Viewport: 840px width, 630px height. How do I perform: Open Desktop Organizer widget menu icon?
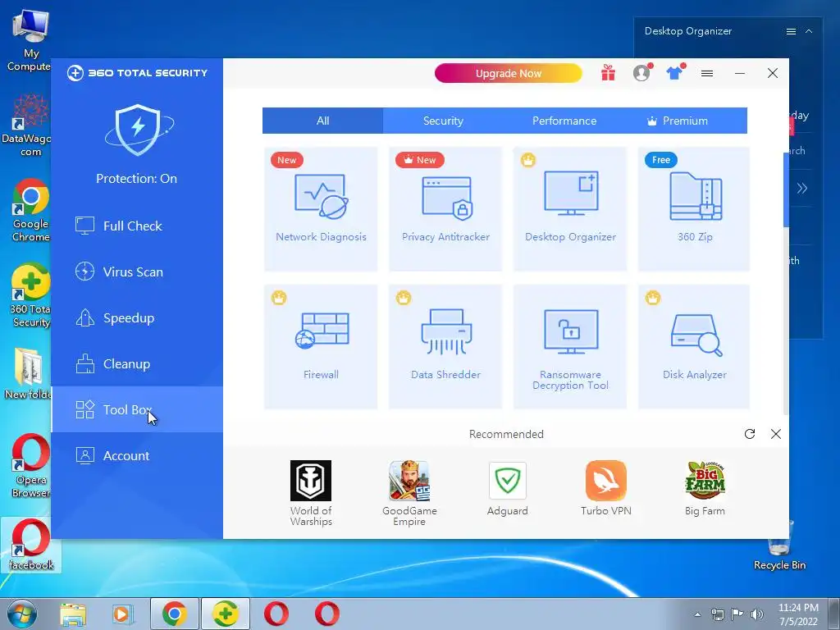pyautogui.click(x=791, y=32)
